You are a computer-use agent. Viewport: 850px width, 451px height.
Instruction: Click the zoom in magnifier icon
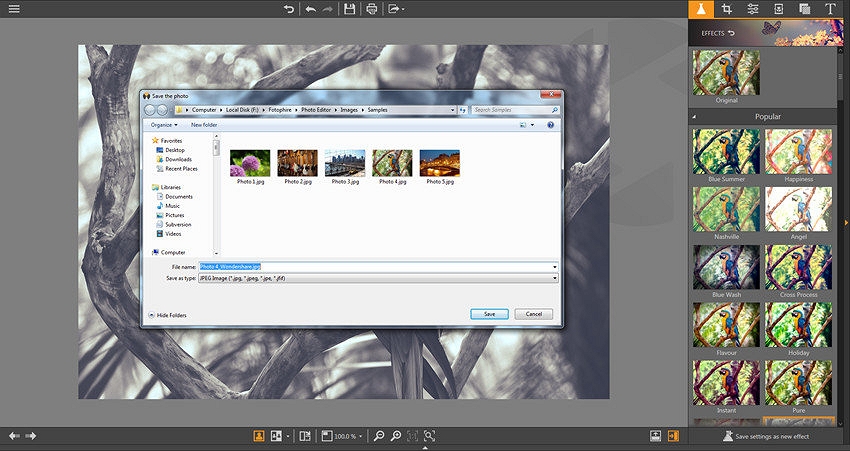click(379, 436)
